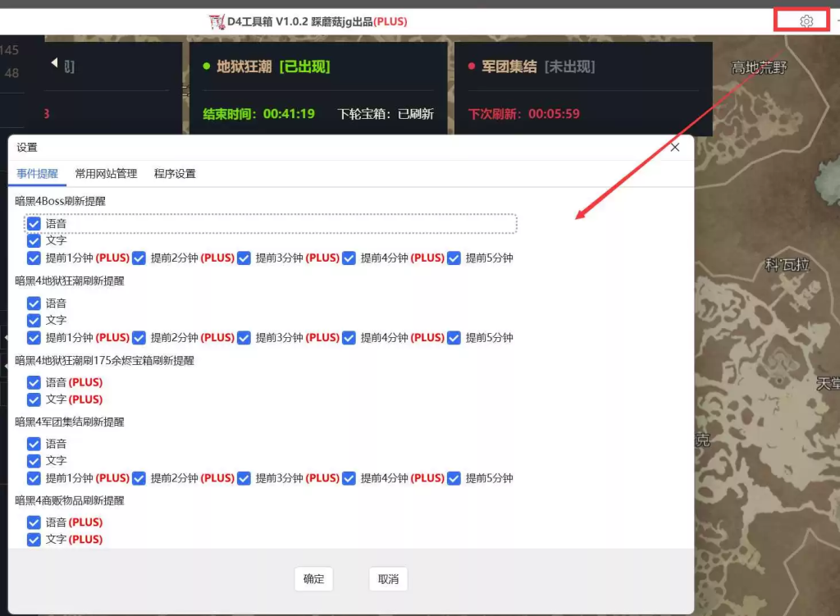Screen dimensions: 840x616
Task: Toggle 商贩物品 文字 (PLUS) checkbox
Action: (34, 540)
